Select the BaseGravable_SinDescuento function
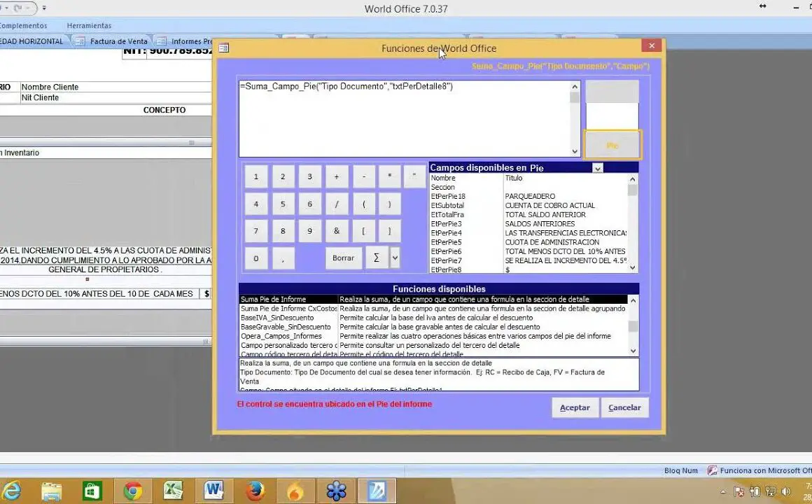 [433, 328]
